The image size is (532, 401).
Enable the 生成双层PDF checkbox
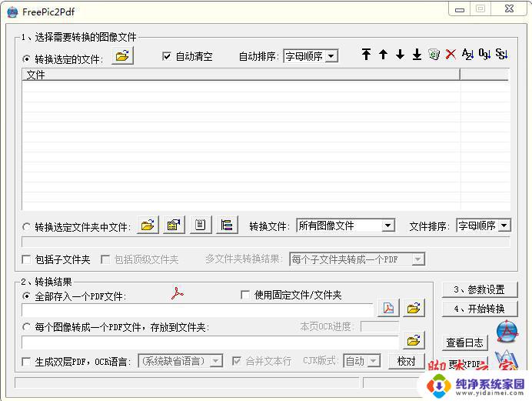coord(26,362)
